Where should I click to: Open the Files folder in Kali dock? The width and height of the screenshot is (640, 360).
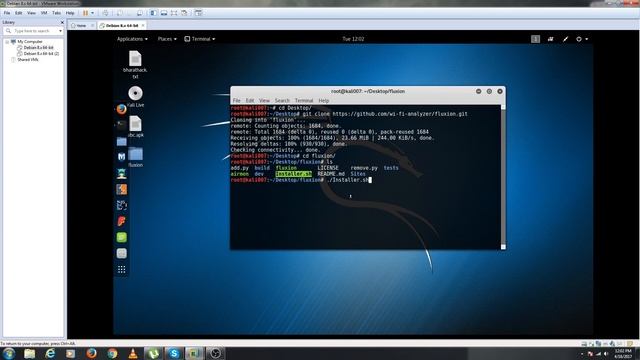point(122,141)
